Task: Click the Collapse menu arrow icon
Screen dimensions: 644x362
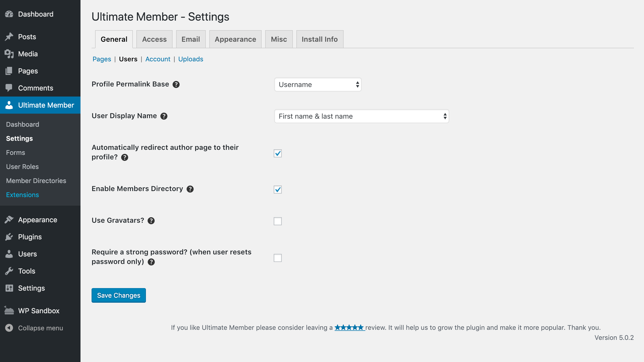Action: pos(9,328)
